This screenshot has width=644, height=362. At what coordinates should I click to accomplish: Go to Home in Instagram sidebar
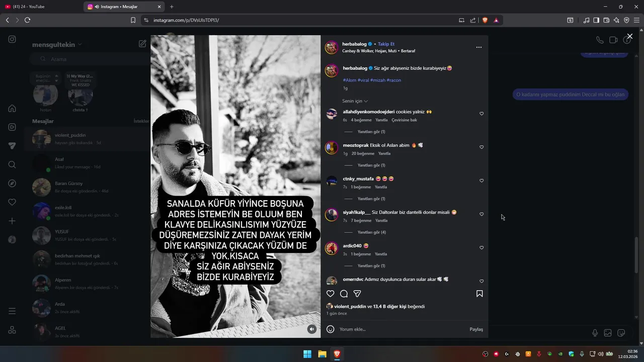(12, 108)
